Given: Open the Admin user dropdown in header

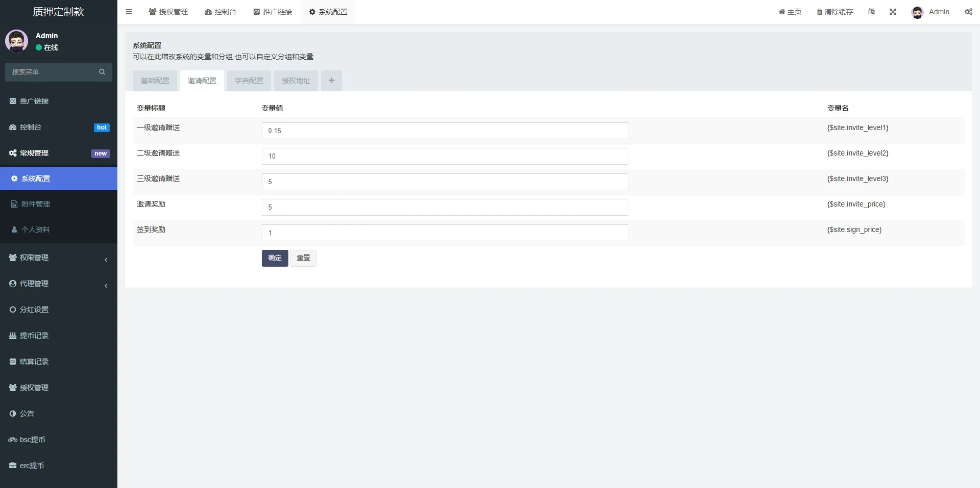Looking at the screenshot, I should click(x=930, y=12).
